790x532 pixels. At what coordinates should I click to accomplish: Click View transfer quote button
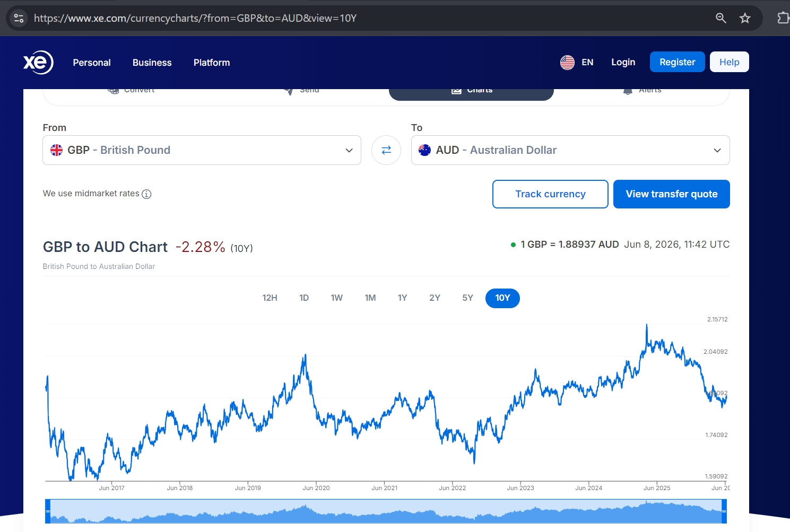672,194
